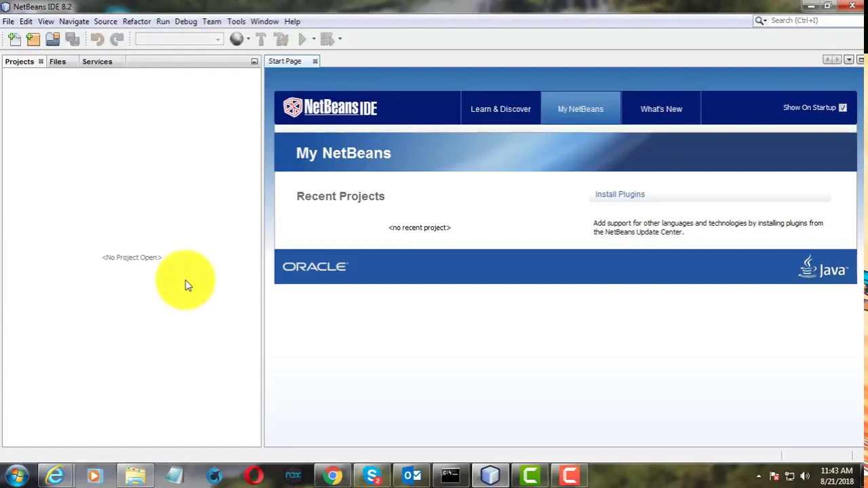Image resolution: width=868 pixels, height=488 pixels.
Task: Click the Save All toolbar icon
Action: 72,39
